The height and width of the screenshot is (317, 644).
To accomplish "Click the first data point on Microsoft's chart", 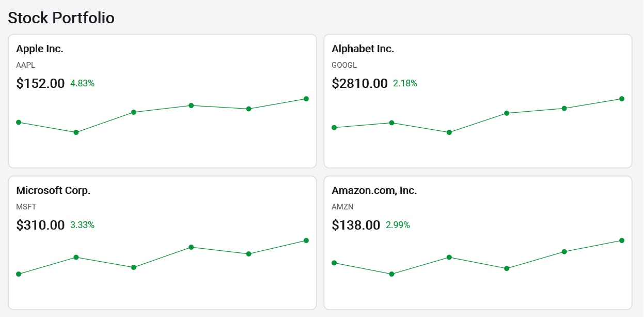I will (x=19, y=274).
